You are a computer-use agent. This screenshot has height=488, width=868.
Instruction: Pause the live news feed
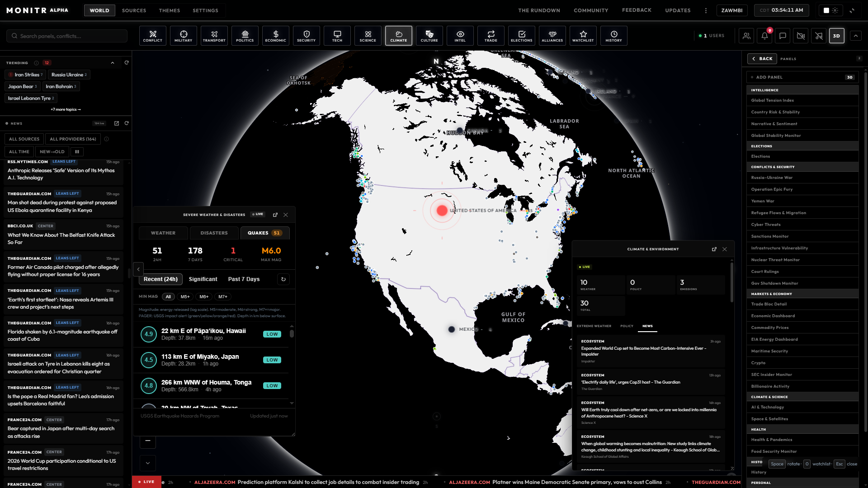[x=77, y=152]
